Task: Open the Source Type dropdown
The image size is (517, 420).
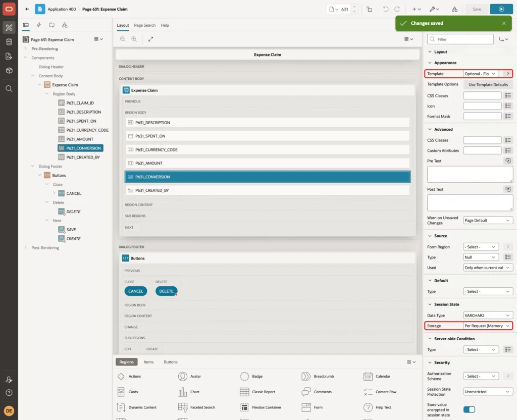Action: [x=481, y=257]
